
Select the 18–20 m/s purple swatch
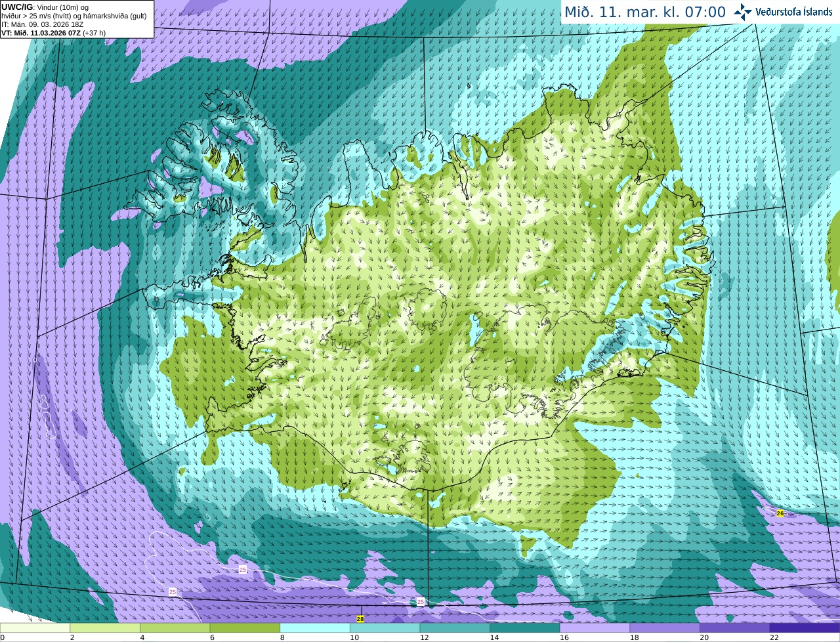pos(665,628)
